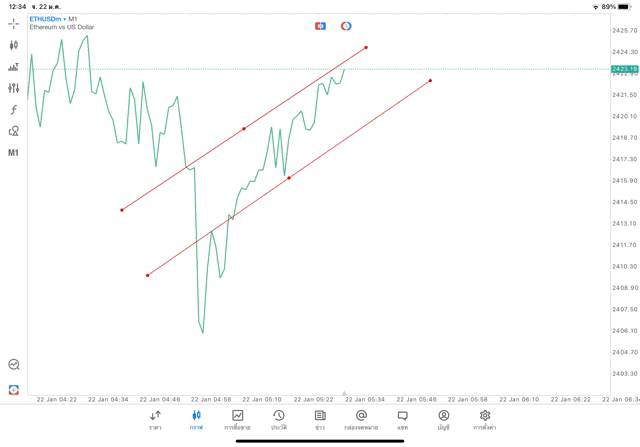This screenshot has height=447, width=640.
Task: Select the upper red trendline's middle anchor point
Action: pos(244,128)
